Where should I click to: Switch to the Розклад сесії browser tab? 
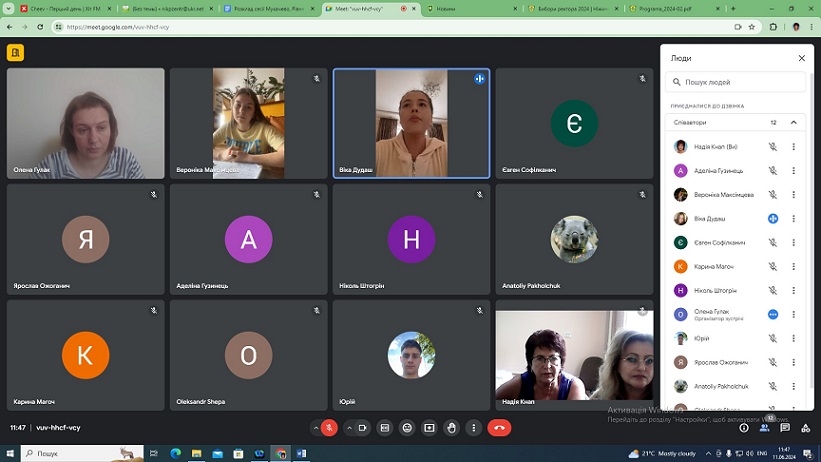[x=269, y=9]
